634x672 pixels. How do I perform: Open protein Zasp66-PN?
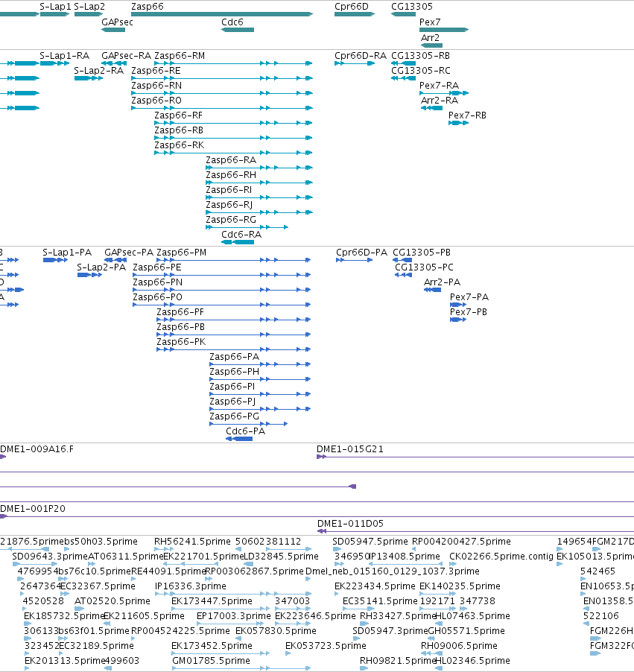(157, 282)
